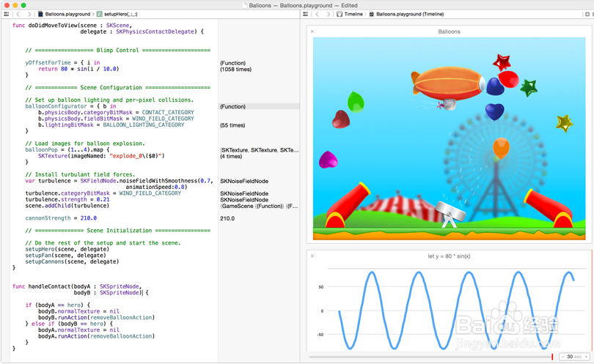Click the yellow star balloon in the scene
This screenshot has width=594, height=364.
click(565, 123)
